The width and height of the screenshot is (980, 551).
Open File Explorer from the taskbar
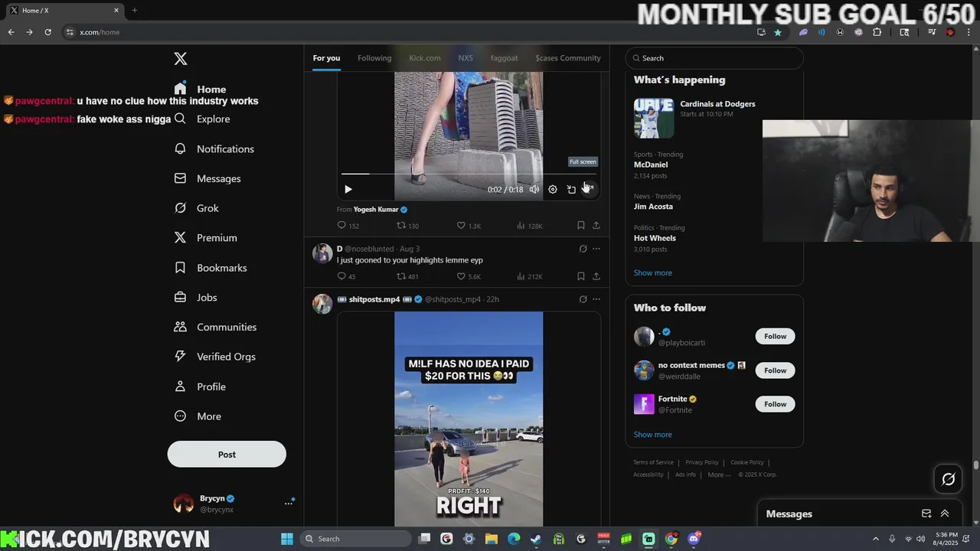[x=492, y=539]
